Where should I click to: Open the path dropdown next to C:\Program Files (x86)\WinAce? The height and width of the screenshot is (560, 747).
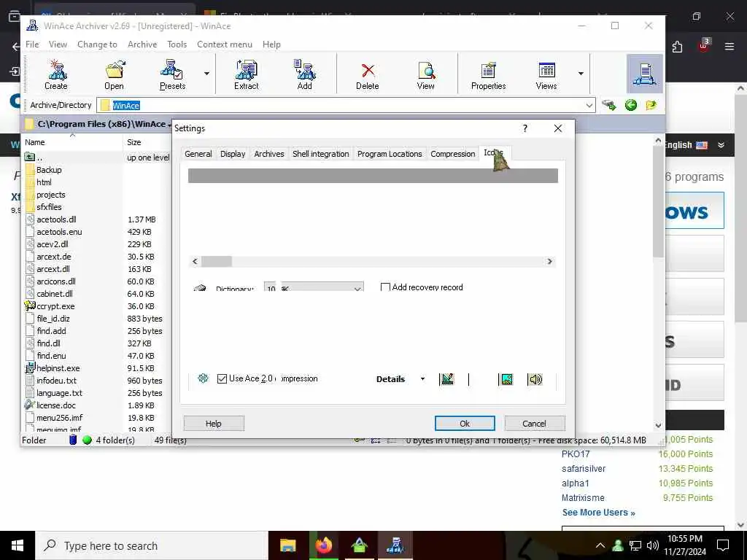coord(169,125)
